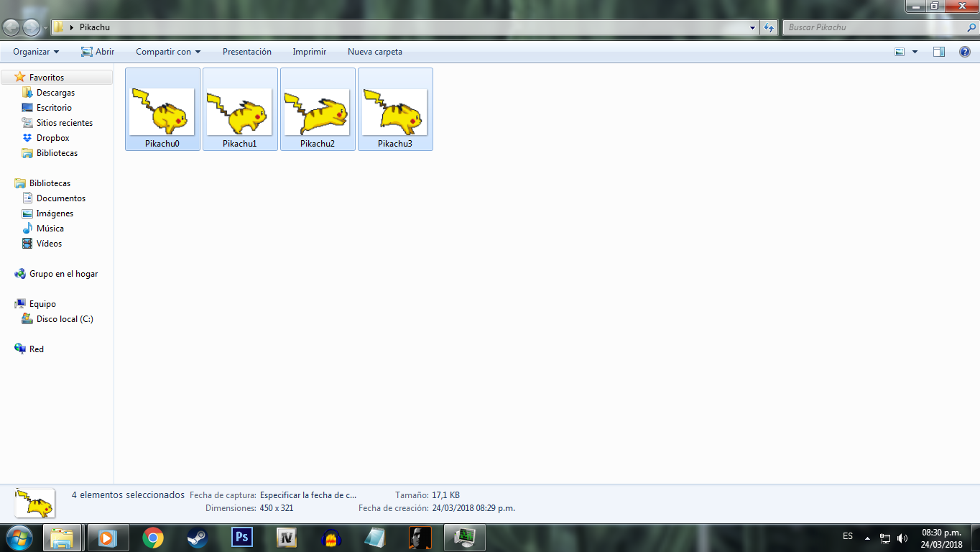This screenshot has width=980, height=552.
Task: Click Imprimir in the toolbar
Action: pos(310,52)
